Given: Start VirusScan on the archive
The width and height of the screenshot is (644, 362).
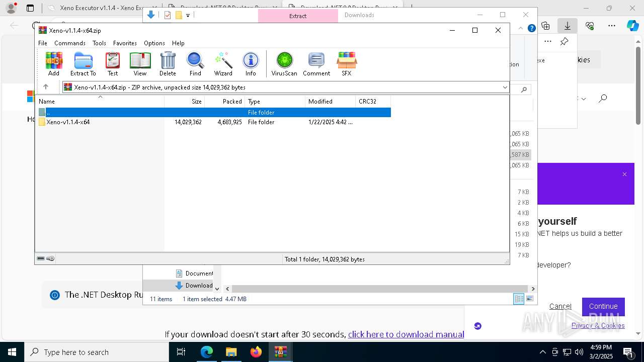Looking at the screenshot, I should (284, 64).
